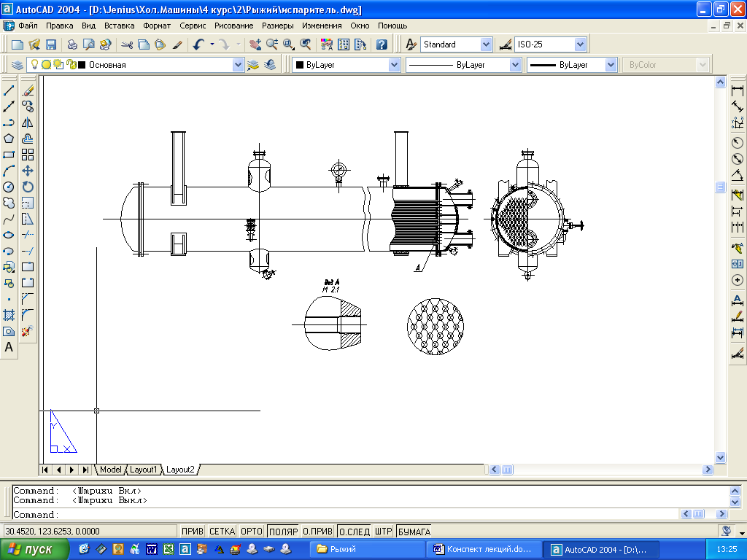747x560 pixels.
Task: Toggle О.СЛЕД object snap tracking
Action: click(354, 531)
